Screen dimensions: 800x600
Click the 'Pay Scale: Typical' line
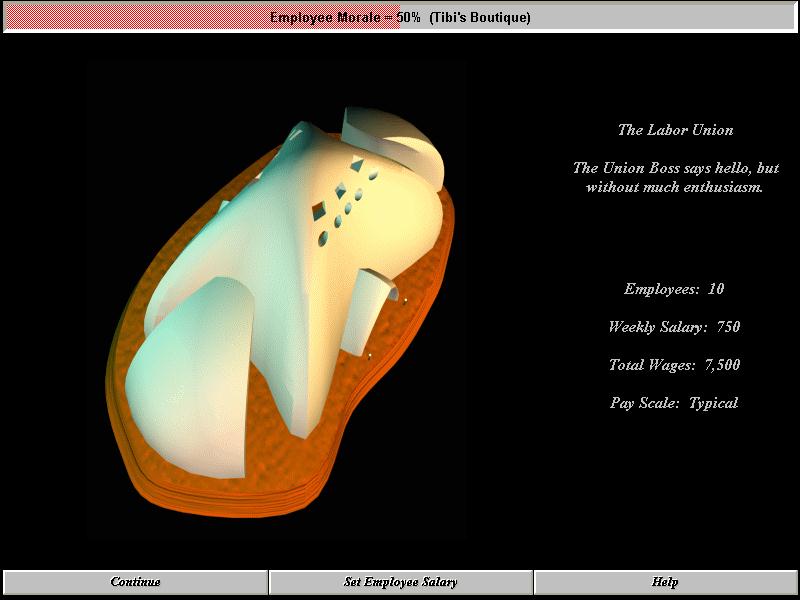[x=674, y=403]
